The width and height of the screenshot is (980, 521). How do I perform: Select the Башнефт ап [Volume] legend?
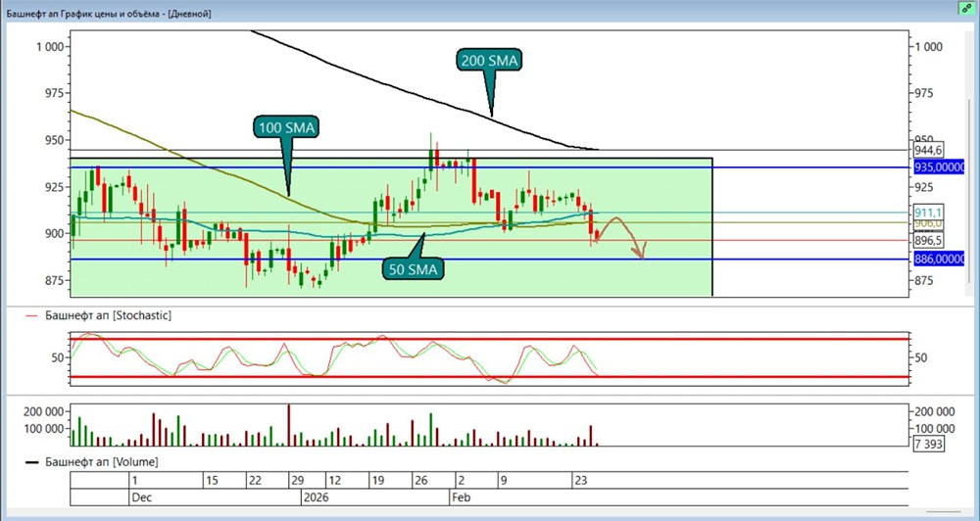92,462
